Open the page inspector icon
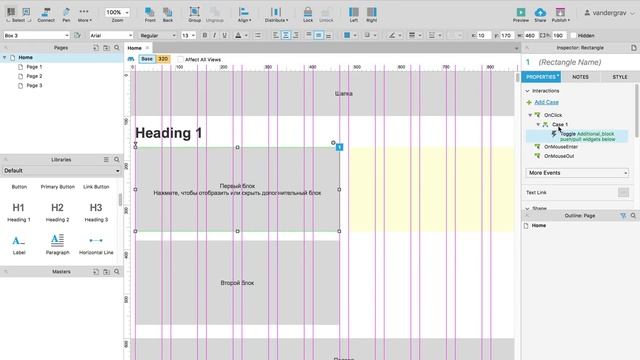 (633, 48)
